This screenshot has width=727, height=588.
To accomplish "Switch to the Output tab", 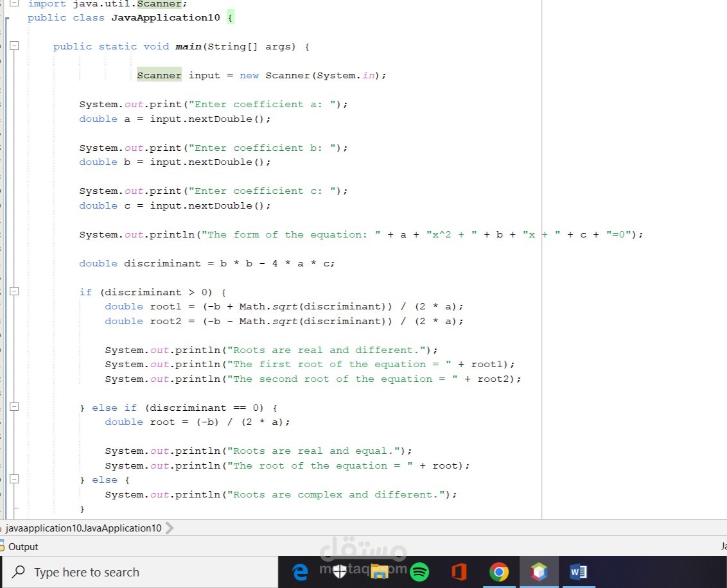I will 22,546.
